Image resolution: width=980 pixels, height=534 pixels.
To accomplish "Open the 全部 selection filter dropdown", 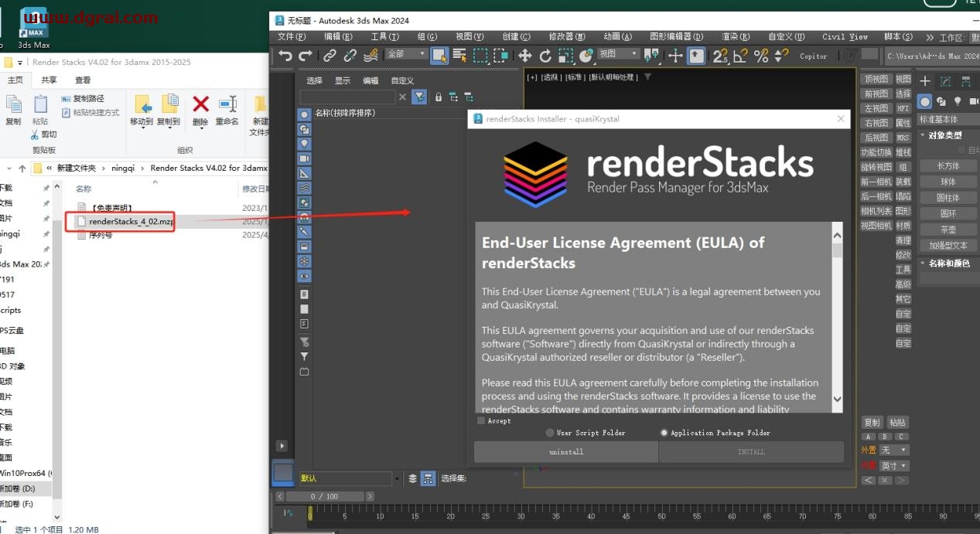I will pyautogui.click(x=406, y=54).
